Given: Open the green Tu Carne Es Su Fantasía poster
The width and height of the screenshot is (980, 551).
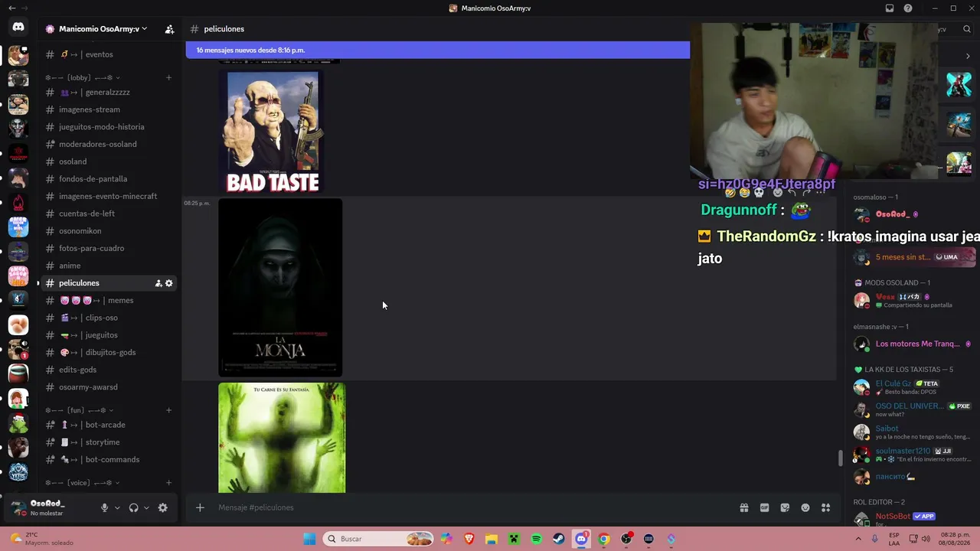Looking at the screenshot, I should (282, 438).
